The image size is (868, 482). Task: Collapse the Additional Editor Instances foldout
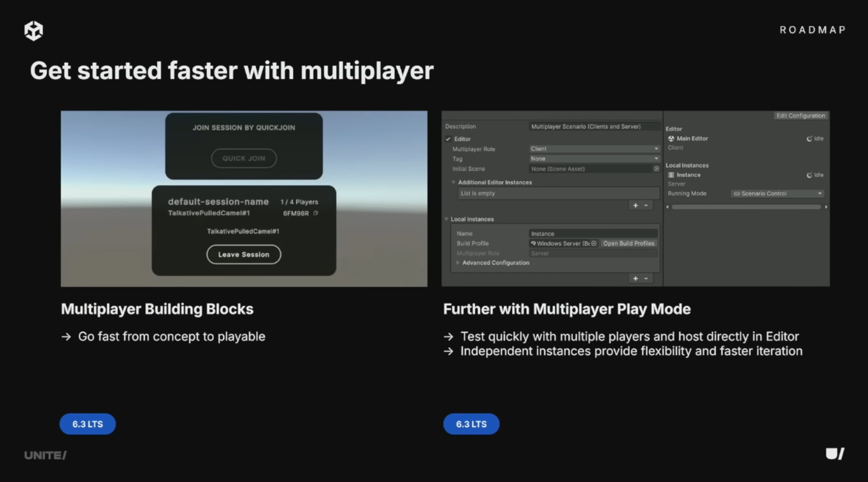(453, 182)
